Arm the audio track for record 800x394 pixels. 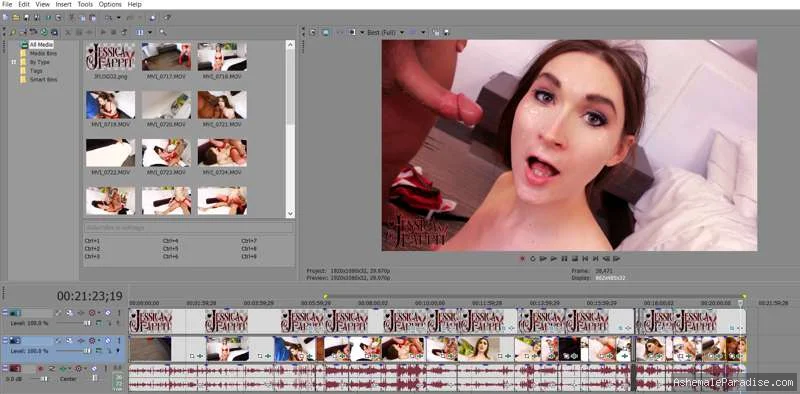tap(40, 368)
